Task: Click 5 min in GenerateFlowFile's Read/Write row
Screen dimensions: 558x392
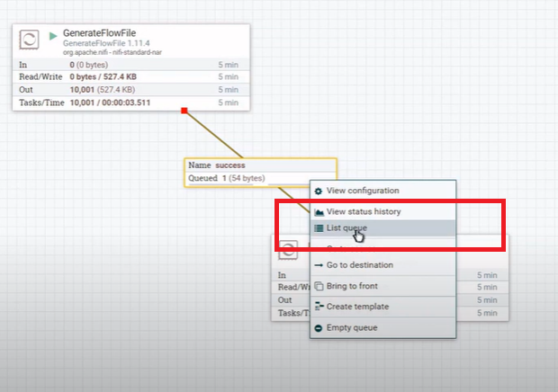Action: 228,76
